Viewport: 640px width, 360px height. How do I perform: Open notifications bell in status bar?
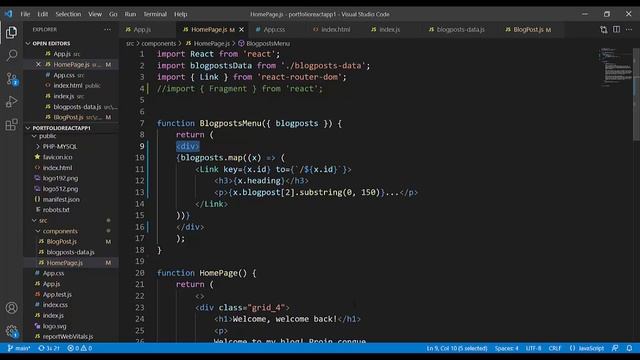[629, 348]
